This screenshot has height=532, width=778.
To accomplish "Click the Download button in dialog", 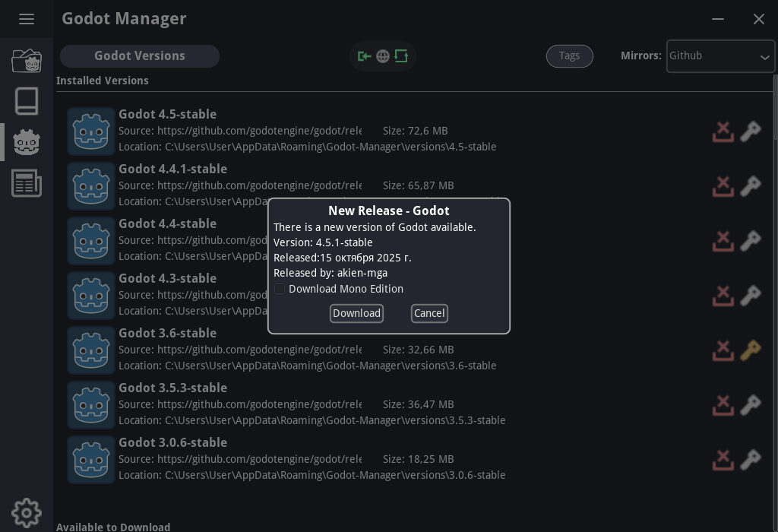I will [x=356, y=313].
